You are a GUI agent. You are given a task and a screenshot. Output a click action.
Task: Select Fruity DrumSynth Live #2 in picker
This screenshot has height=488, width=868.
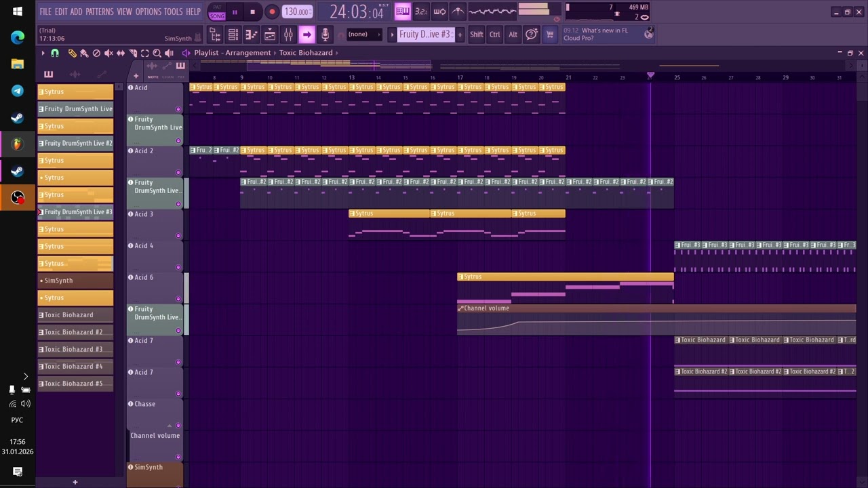pos(75,143)
